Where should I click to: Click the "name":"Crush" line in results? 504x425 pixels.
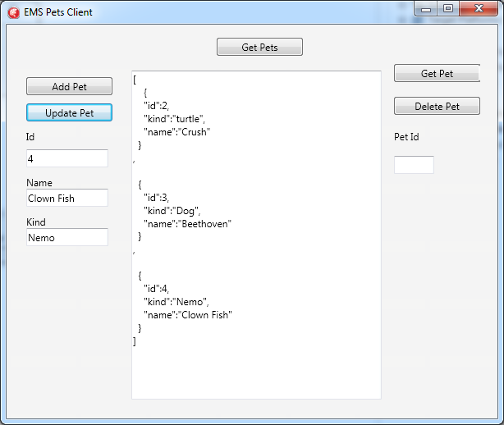pos(176,132)
